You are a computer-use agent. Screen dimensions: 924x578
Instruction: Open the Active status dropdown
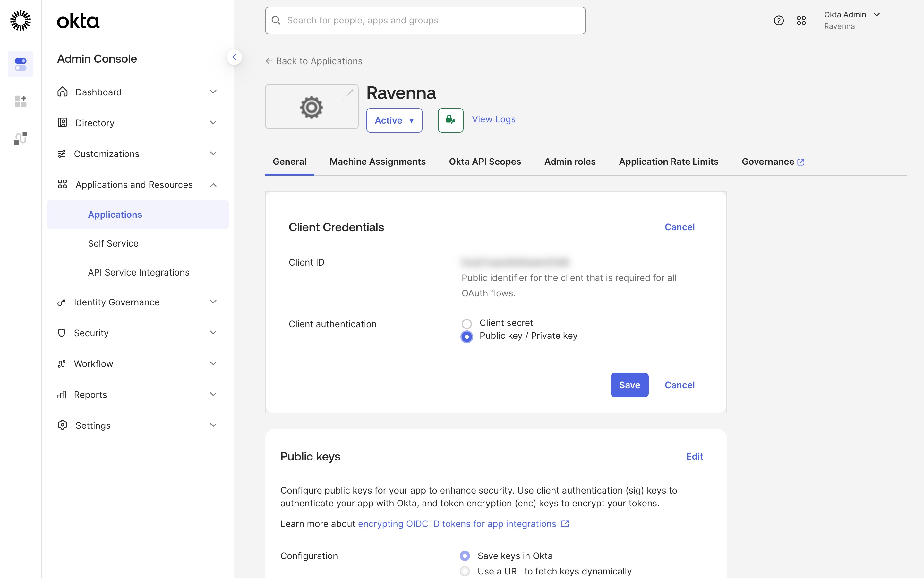point(394,120)
